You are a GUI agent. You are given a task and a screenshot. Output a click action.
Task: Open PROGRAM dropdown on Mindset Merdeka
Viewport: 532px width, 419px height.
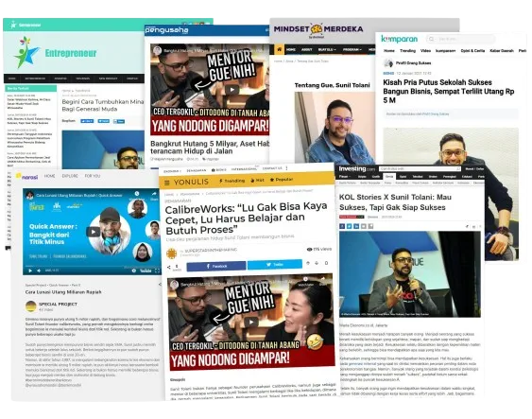[352, 49]
